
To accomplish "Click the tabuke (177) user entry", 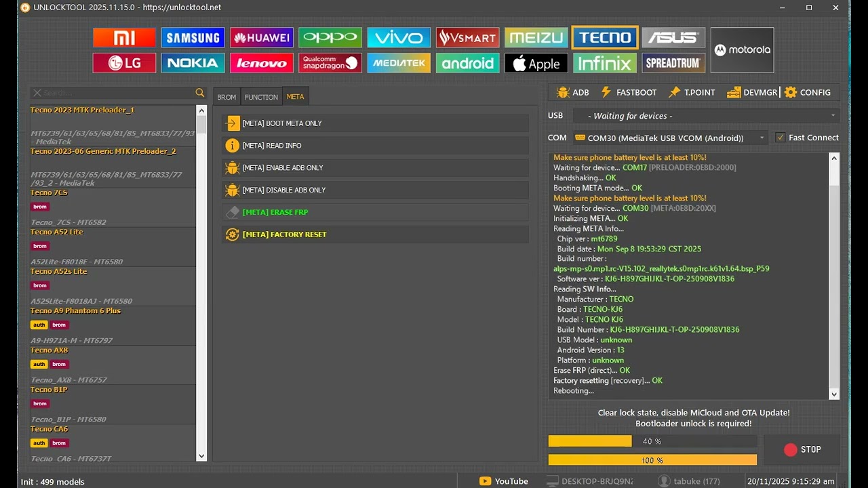I will point(688,481).
